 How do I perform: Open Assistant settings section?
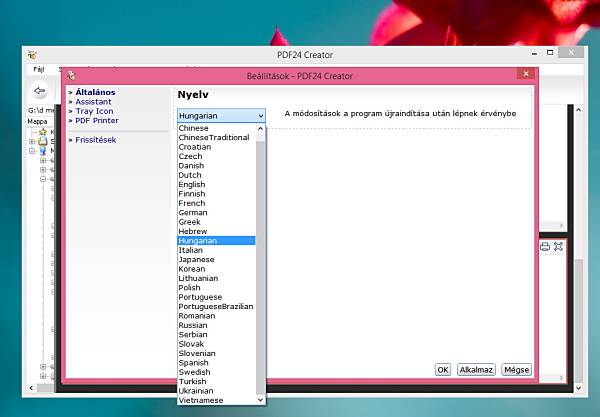93,102
